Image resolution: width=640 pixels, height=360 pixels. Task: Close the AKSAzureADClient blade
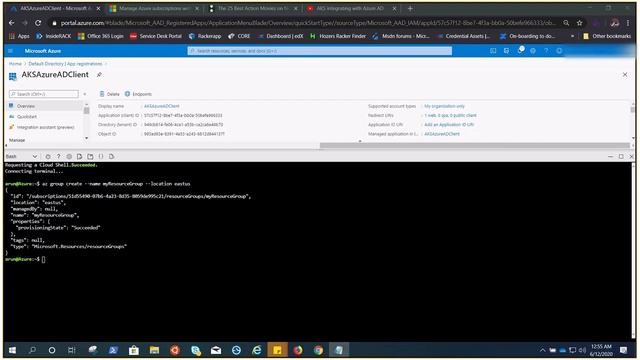(x=625, y=75)
